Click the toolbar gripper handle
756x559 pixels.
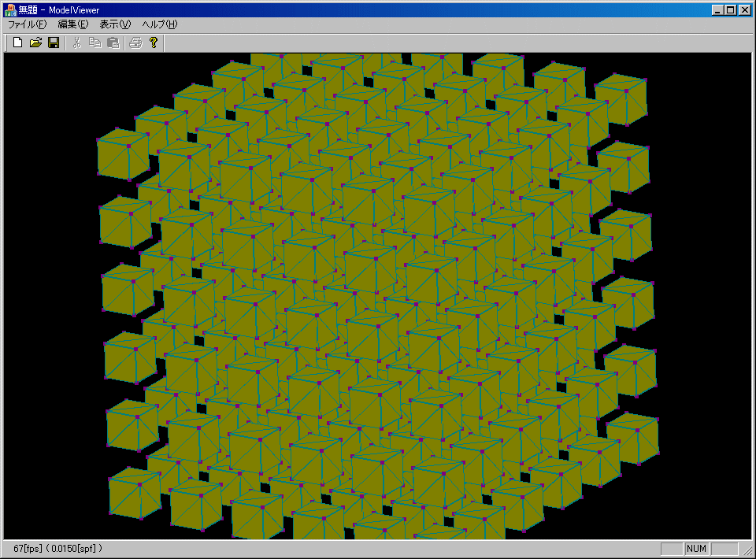pyautogui.click(x=6, y=43)
